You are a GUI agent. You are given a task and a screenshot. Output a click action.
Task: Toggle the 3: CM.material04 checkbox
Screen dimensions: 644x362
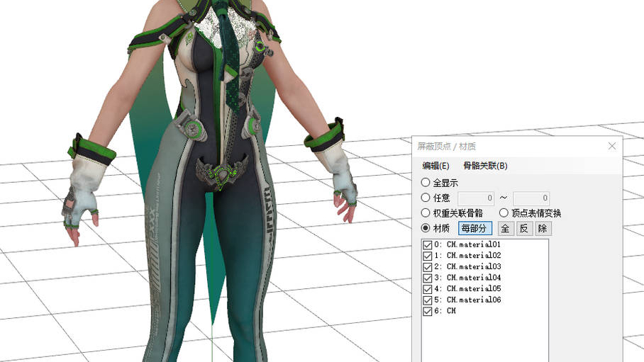point(428,278)
